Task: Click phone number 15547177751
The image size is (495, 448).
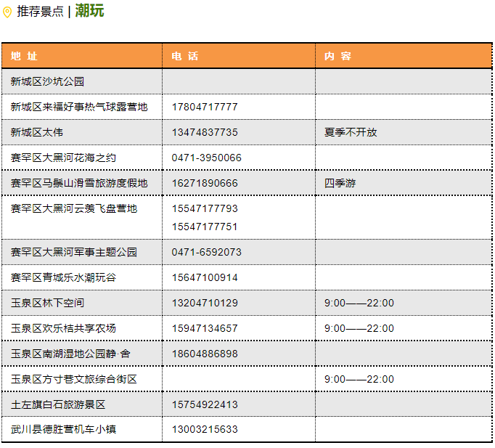Action: (x=205, y=227)
